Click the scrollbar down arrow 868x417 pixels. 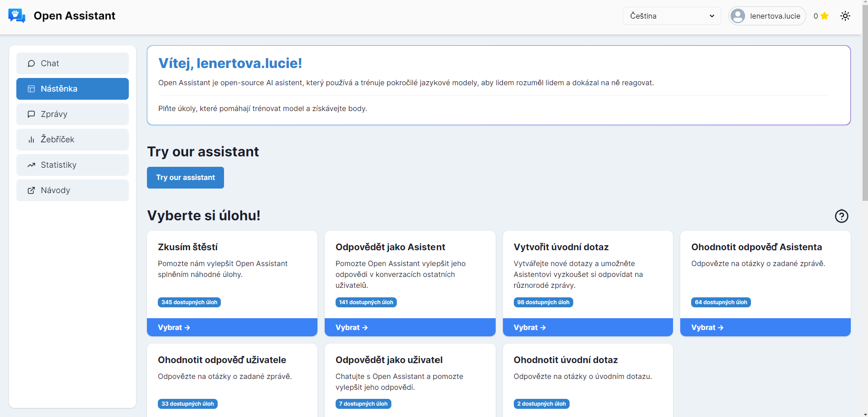(x=865, y=413)
